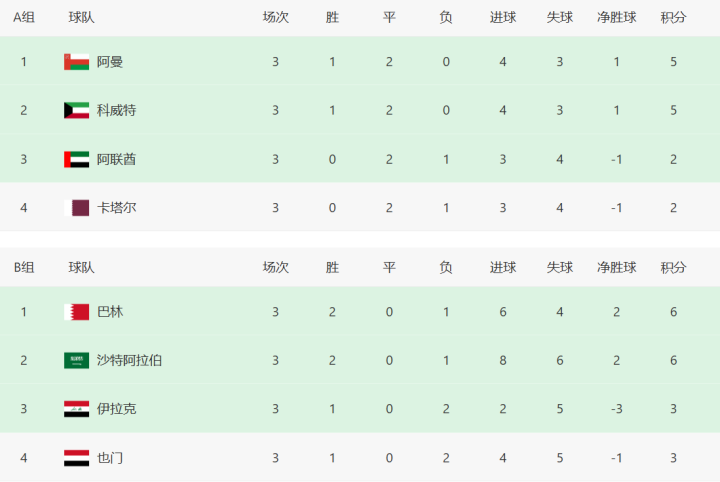This screenshot has width=720, height=482.
Task: Click the Oman flag icon
Action: coord(76,62)
